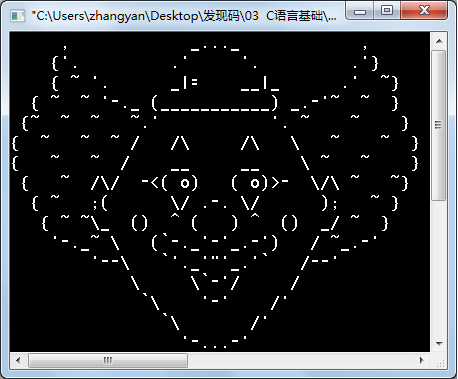Click the vertical scrollbar track below thumb

[x=439, y=267]
